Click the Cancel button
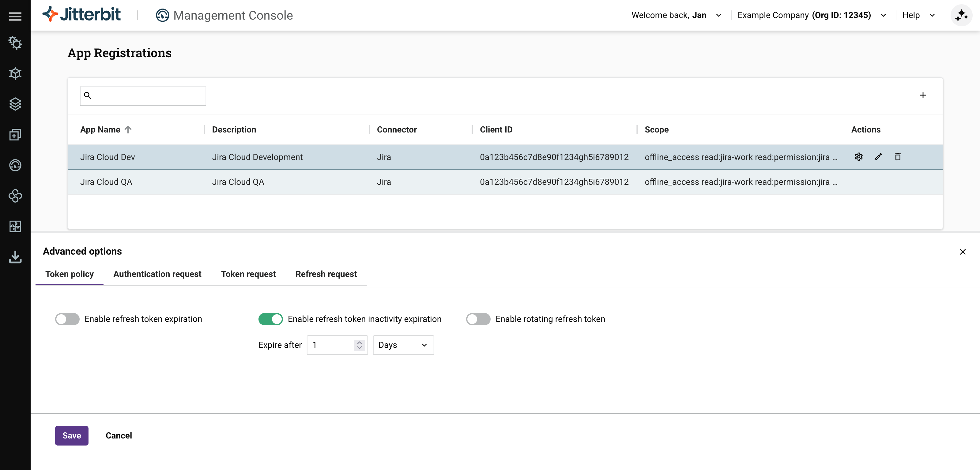The width and height of the screenshot is (980, 470). point(119,435)
